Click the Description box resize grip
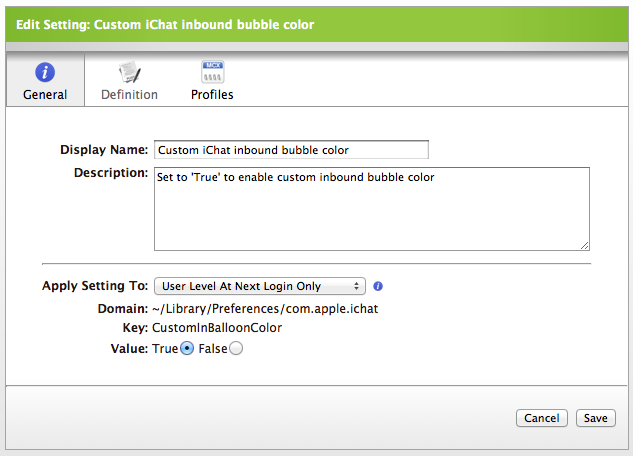633x456 pixels. (x=585, y=245)
